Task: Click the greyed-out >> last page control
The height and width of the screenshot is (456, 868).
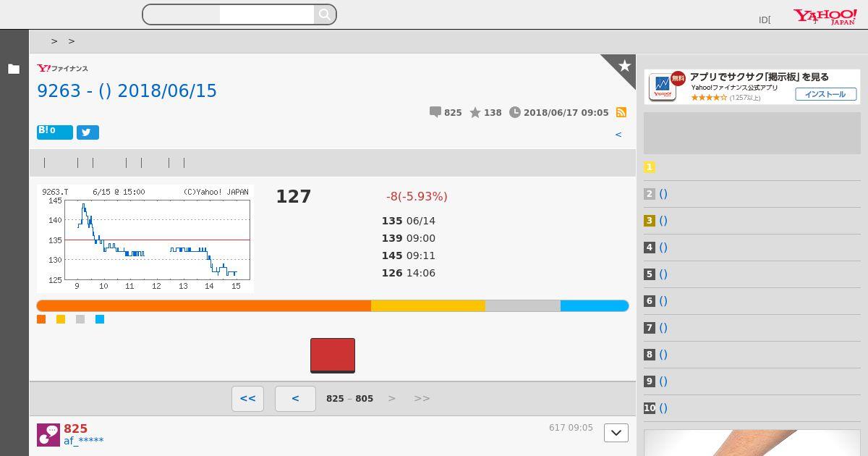Action: (x=422, y=398)
